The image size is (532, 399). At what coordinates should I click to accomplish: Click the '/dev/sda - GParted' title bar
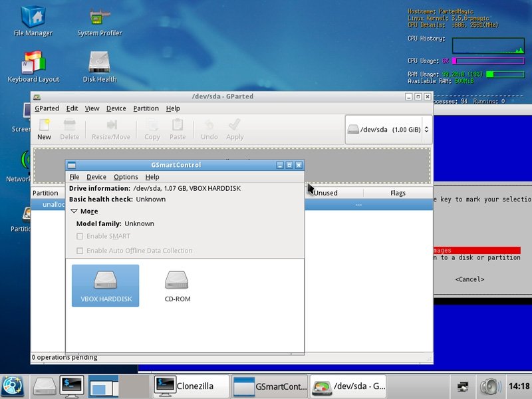tap(223, 96)
